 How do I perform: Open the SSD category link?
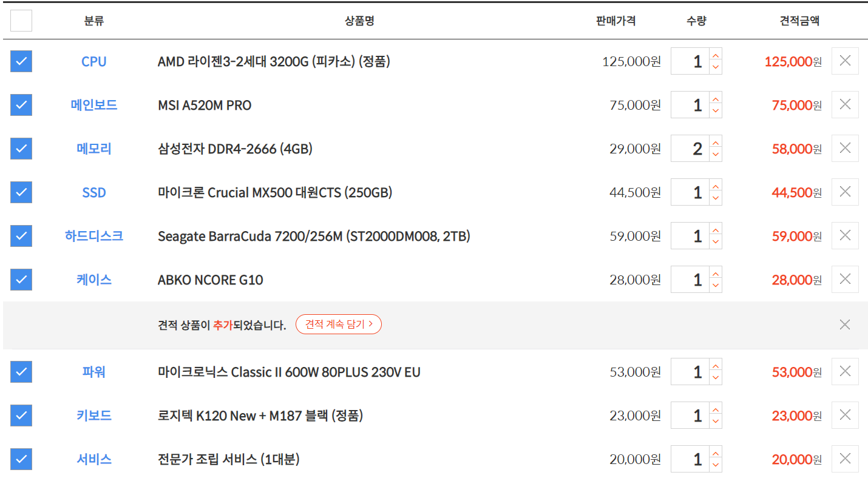tap(94, 192)
